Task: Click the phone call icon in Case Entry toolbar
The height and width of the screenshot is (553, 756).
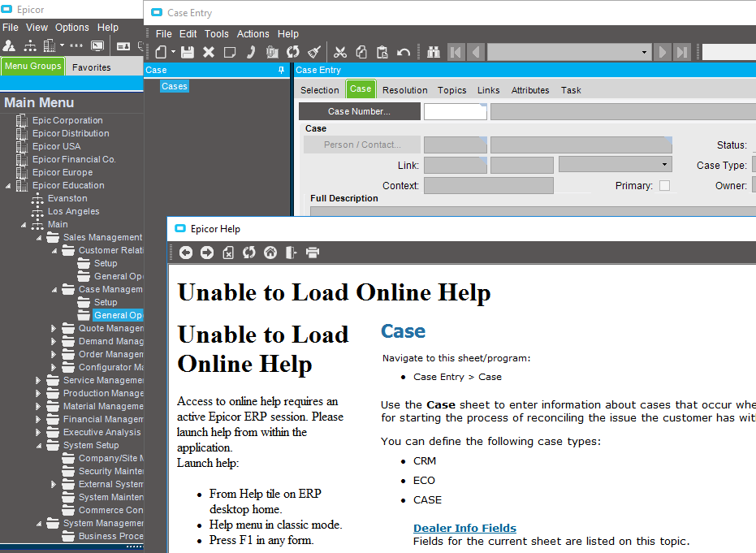Action: click(251, 52)
